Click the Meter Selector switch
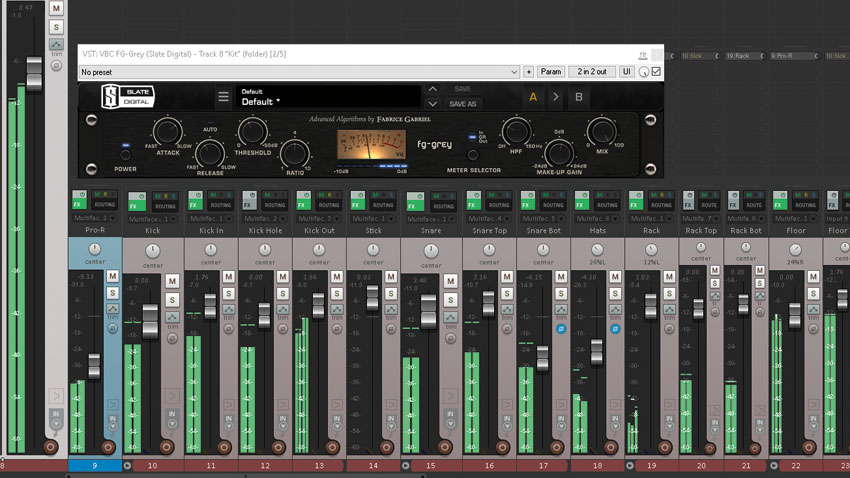This screenshot has width=850, height=478. point(473,156)
